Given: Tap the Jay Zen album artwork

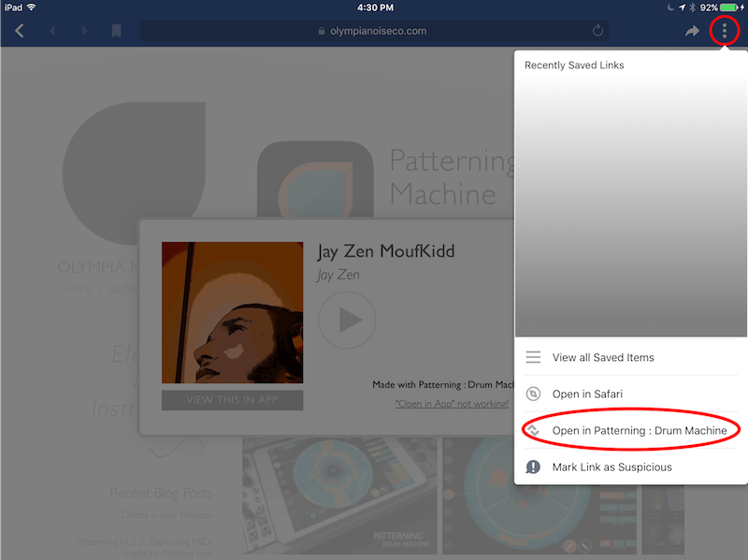Looking at the screenshot, I should [232, 312].
